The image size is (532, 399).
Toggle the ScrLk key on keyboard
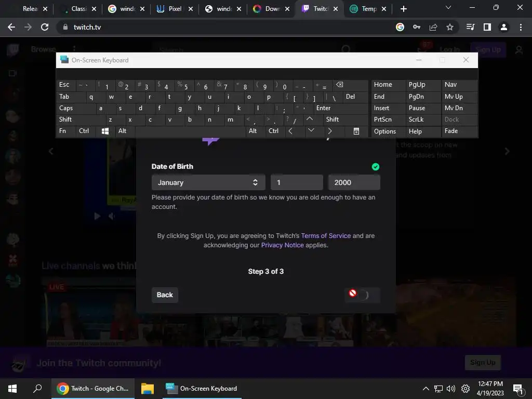pos(423,119)
